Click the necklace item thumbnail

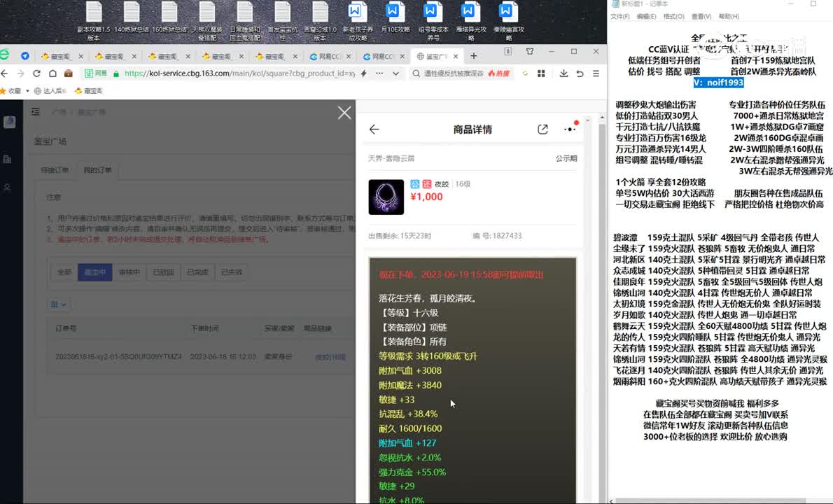386,197
